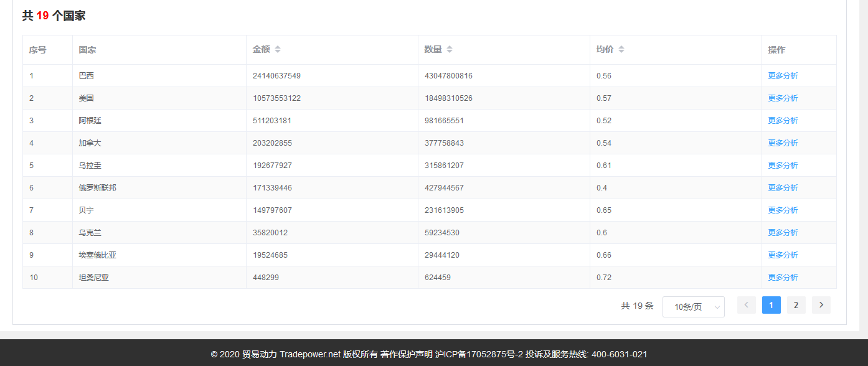Image resolution: width=868 pixels, height=366 pixels.
Task: Click the 国家 column header
Action: click(x=159, y=50)
